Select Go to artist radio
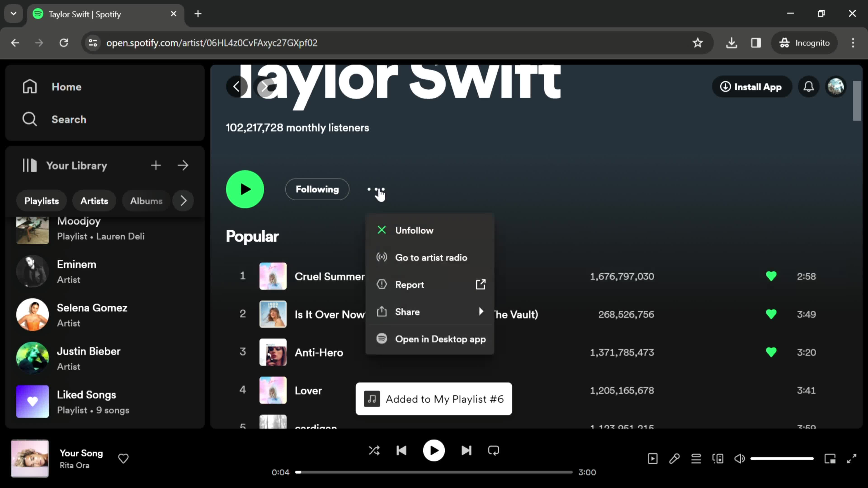The height and width of the screenshot is (488, 868). (x=430, y=258)
